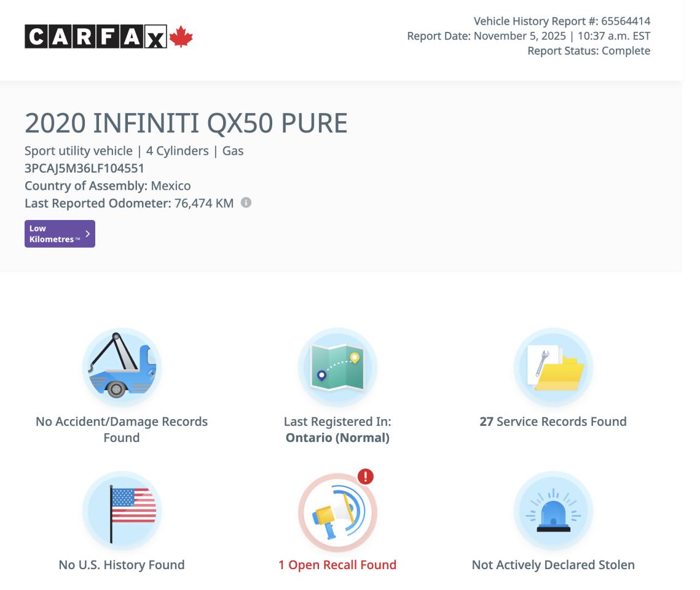Click the VIN 3PCAJ5M36LF104551
This screenshot has height=590, width=700.
[x=85, y=168]
